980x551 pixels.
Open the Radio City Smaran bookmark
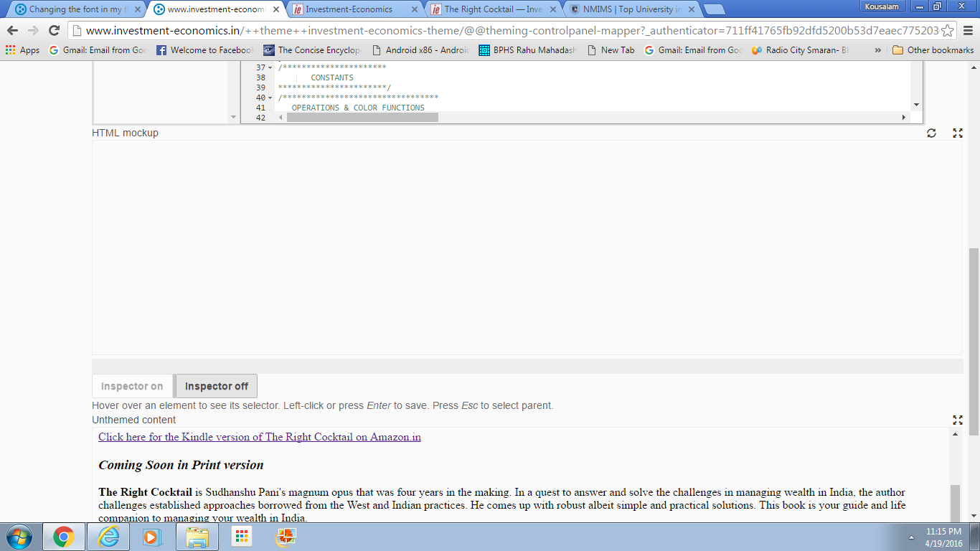pyautogui.click(x=800, y=50)
